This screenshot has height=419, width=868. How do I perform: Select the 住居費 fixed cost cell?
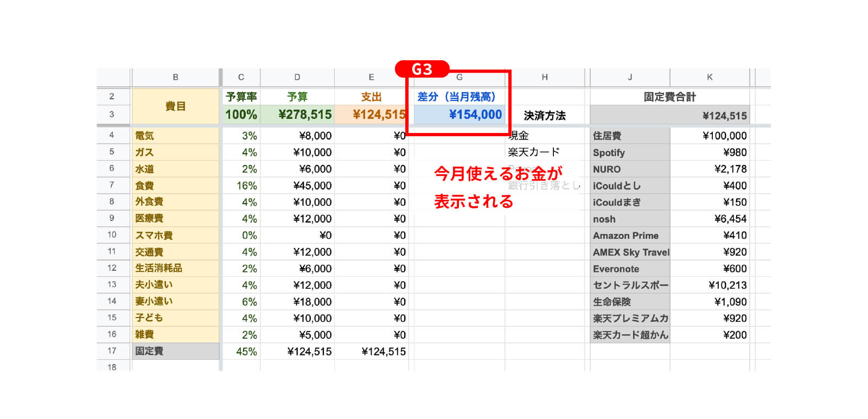pos(630,136)
